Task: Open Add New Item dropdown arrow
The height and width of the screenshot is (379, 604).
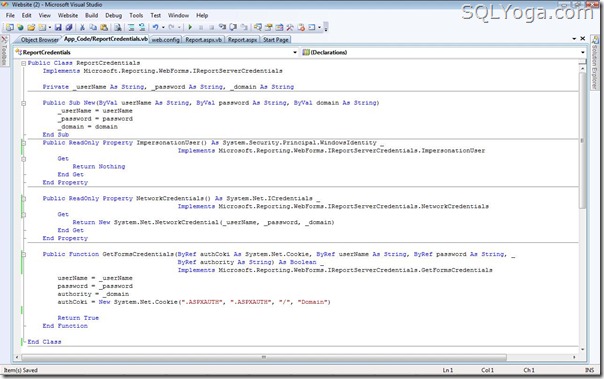Action: pyautogui.click(x=50, y=27)
